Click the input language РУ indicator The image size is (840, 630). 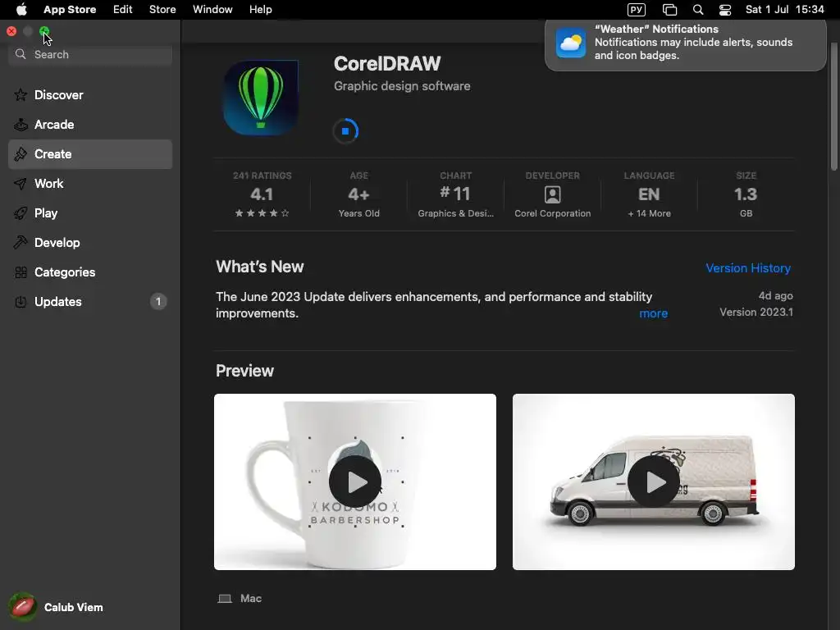pos(637,10)
